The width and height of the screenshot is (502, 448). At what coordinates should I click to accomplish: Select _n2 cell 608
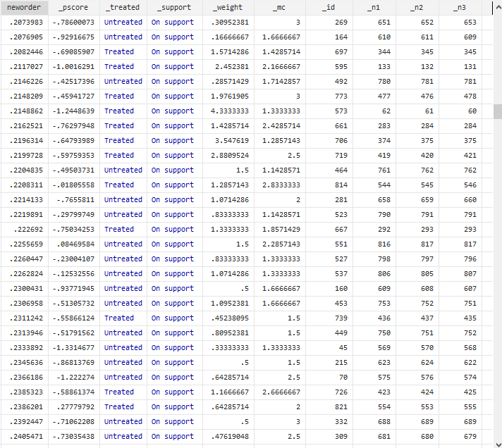[x=417, y=288]
